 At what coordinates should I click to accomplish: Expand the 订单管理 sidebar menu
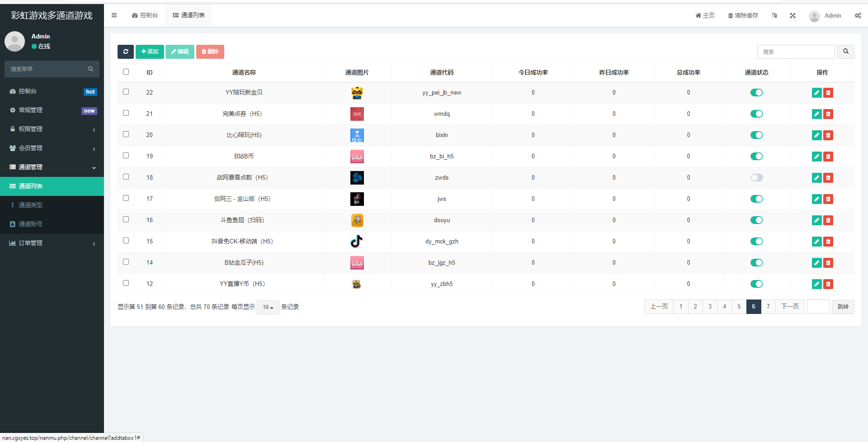pos(52,243)
